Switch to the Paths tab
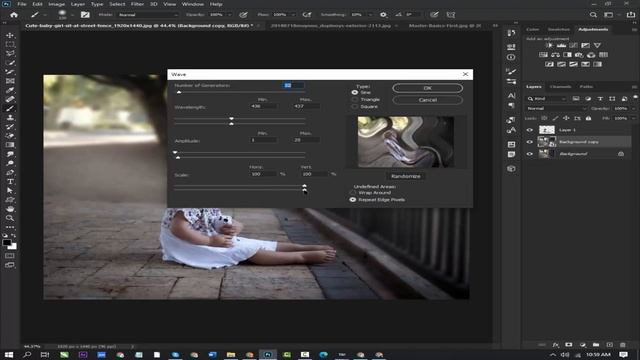This screenshot has height=360, width=640. click(586, 87)
